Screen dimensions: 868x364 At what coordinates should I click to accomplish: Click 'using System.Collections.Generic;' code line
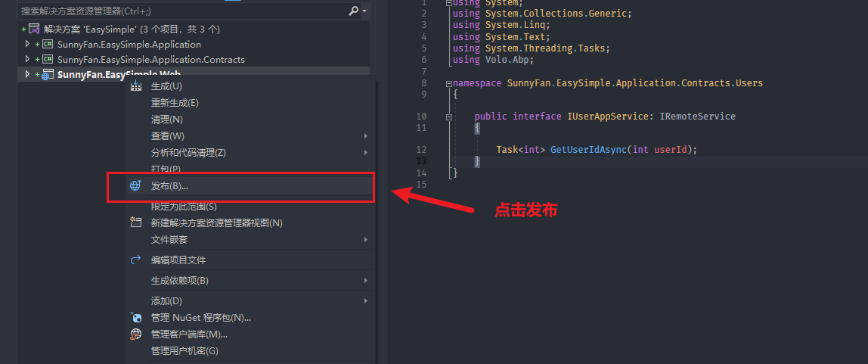pyautogui.click(x=542, y=14)
